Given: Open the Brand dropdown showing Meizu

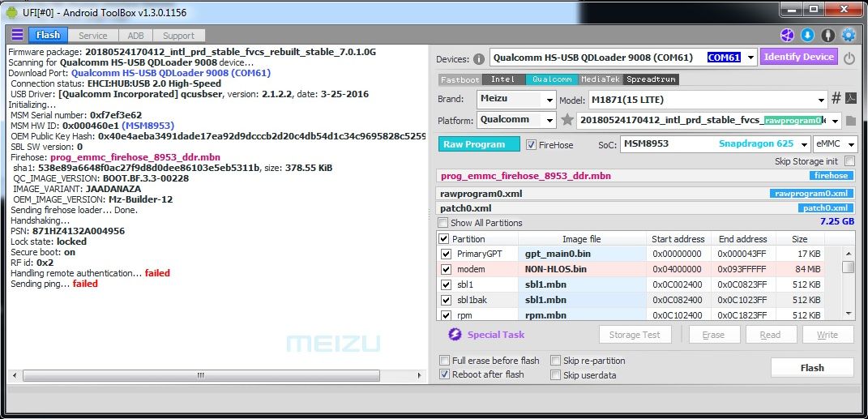Looking at the screenshot, I should (549, 100).
